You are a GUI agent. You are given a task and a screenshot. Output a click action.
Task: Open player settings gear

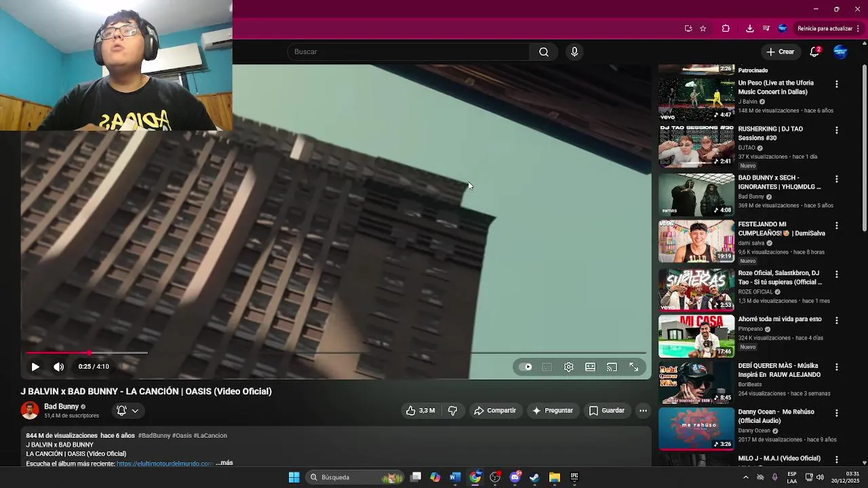coord(569,367)
